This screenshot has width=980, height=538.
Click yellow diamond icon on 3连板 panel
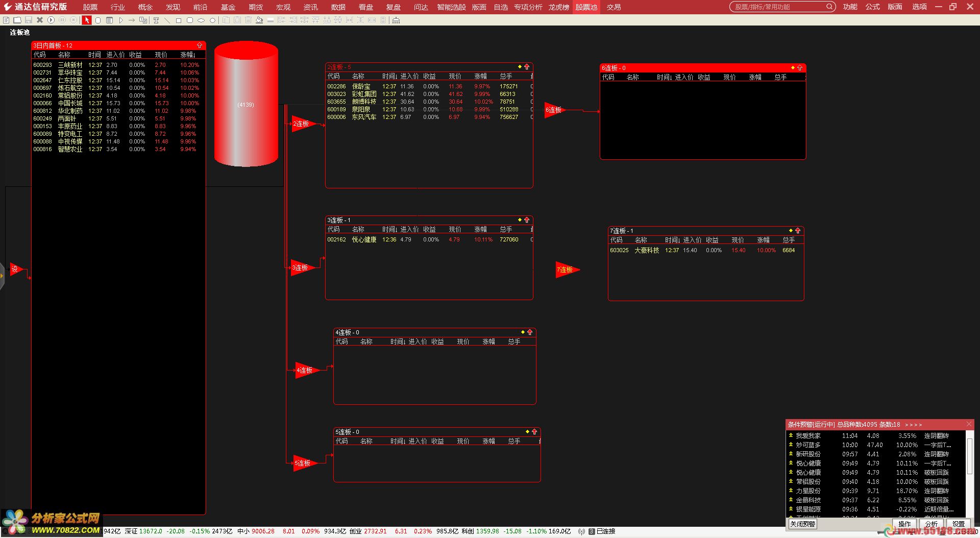(520, 220)
